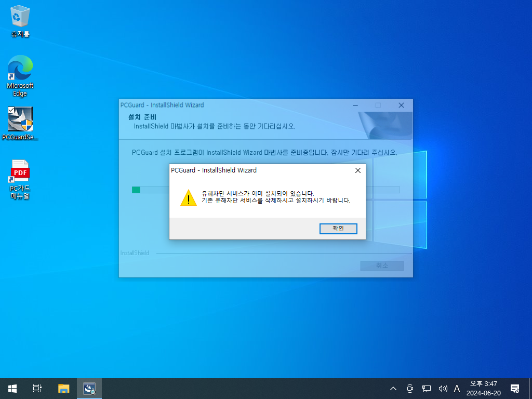Viewport: 532px width, 399px height.
Task: Click the installer progress bar
Action: pyautogui.click(x=265, y=190)
